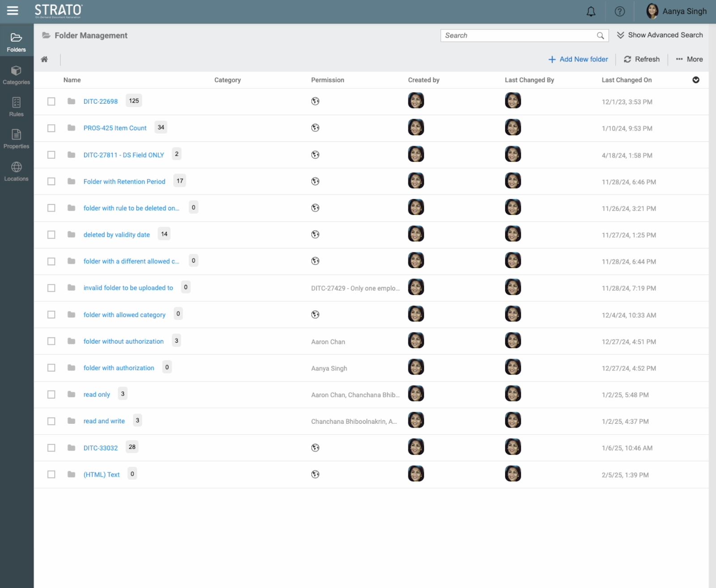Open the hamburger menu icon
The image size is (716, 588).
pos(13,11)
